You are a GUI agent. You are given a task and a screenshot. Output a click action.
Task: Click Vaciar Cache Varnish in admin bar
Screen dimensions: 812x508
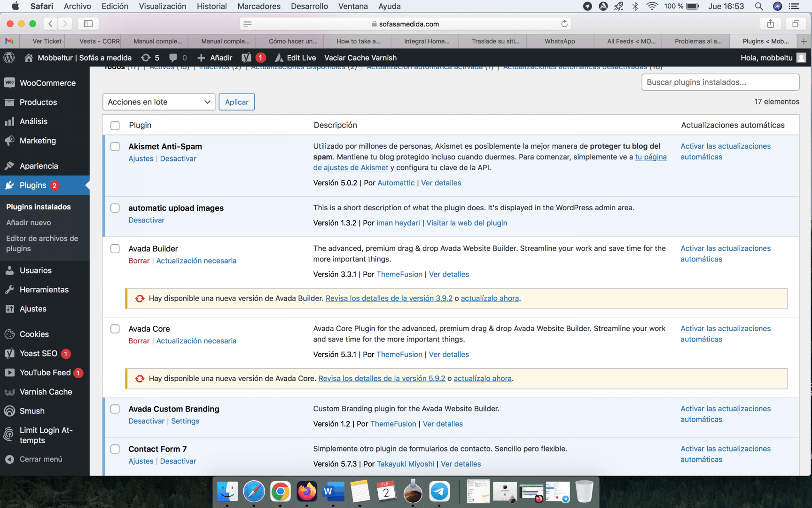(x=360, y=57)
